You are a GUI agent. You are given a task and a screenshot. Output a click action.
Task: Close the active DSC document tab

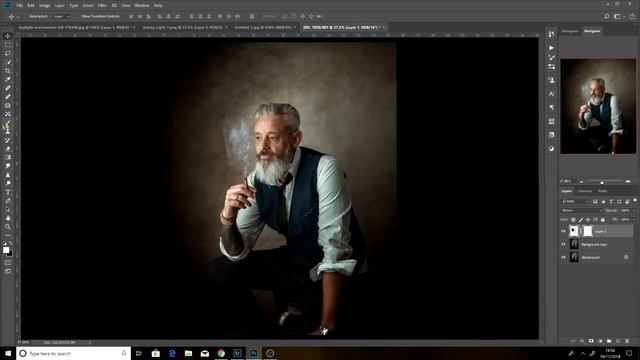(383, 27)
